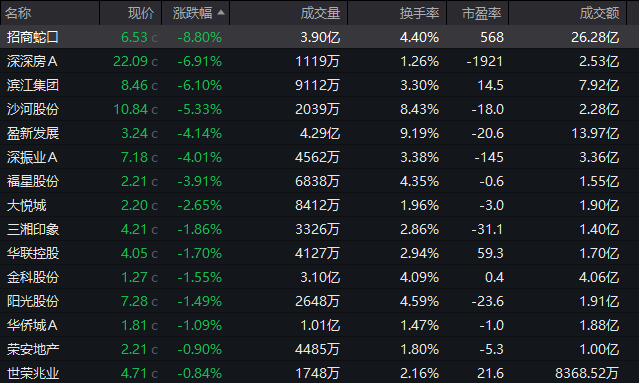Select the 深振业A row

320,157
